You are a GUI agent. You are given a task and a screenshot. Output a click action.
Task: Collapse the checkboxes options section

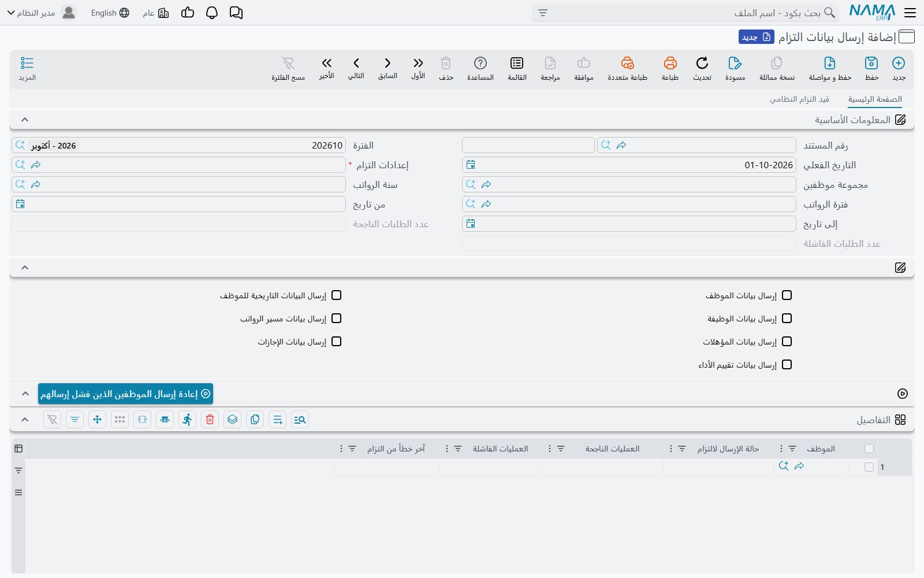click(25, 268)
